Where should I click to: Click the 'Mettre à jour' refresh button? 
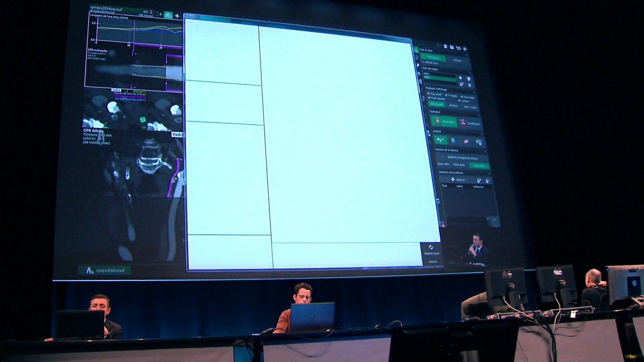pos(431,250)
